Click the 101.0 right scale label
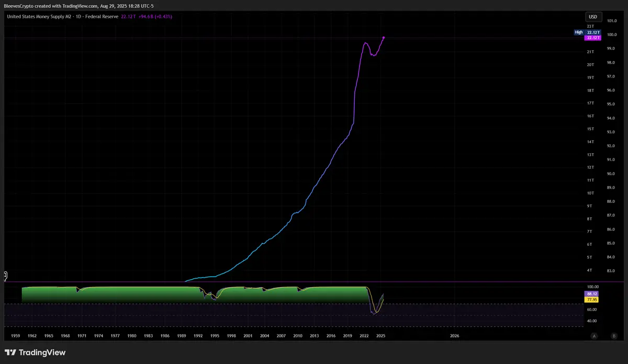The height and width of the screenshot is (364, 628). coord(611,21)
